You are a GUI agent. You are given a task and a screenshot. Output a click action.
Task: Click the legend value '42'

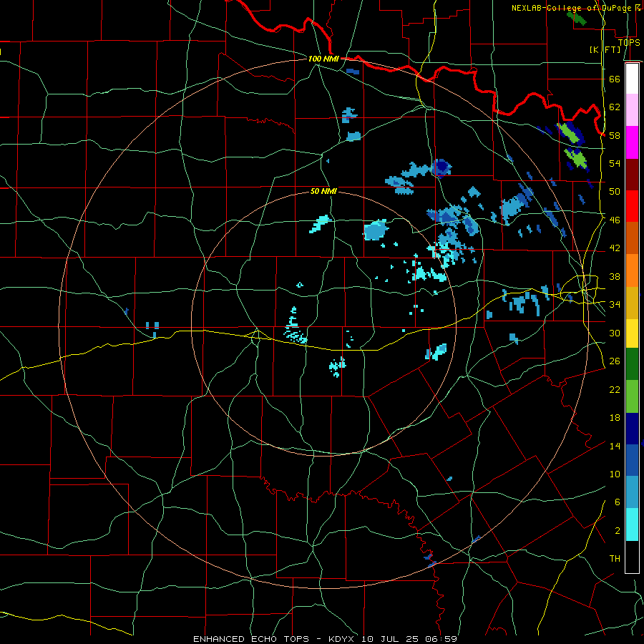point(615,248)
